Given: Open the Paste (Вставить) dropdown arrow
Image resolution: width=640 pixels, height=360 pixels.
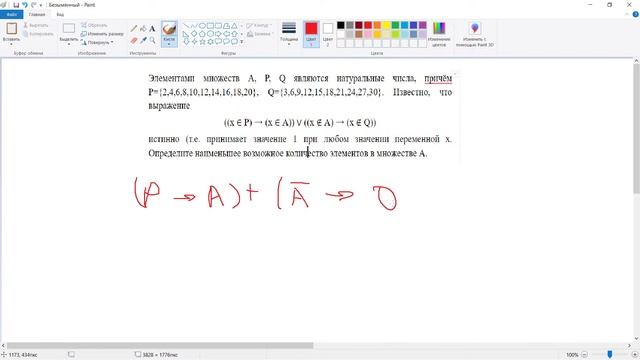Looking at the screenshot, I should [x=11, y=44].
